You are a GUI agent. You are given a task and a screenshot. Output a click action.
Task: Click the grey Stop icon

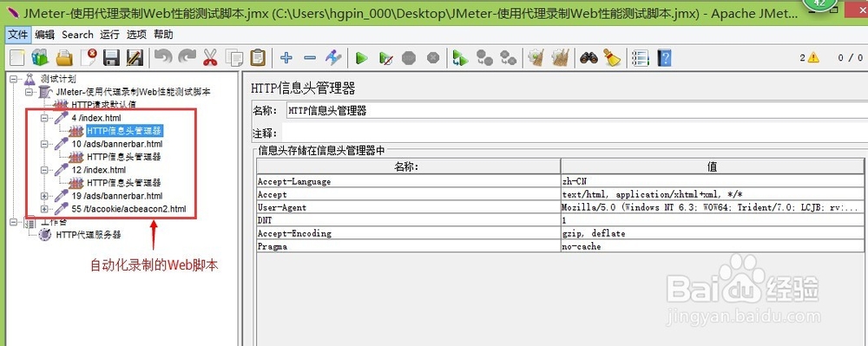[x=409, y=57]
